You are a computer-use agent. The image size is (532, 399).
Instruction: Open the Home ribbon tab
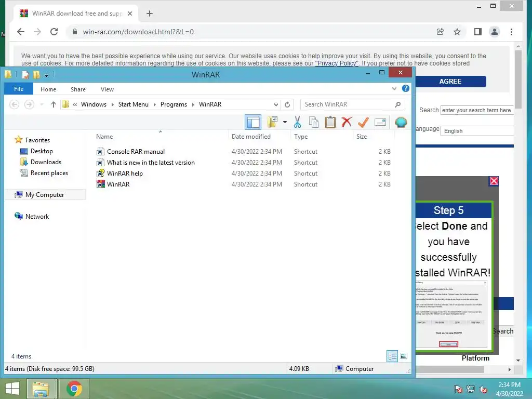pyautogui.click(x=48, y=89)
